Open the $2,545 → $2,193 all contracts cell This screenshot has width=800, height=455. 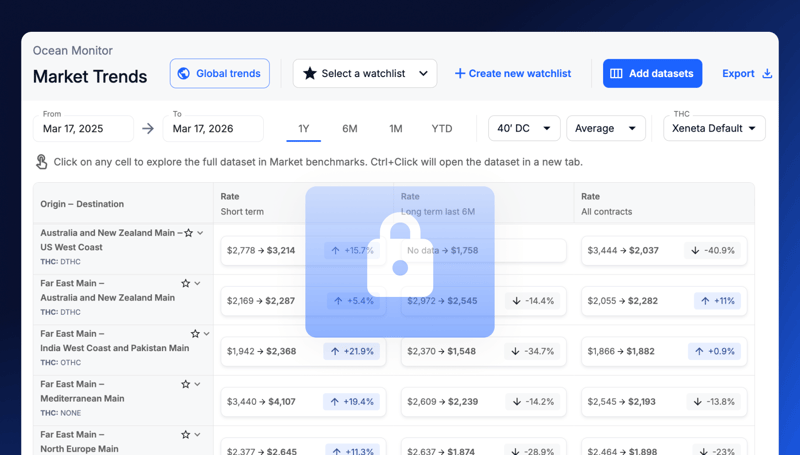(664, 402)
